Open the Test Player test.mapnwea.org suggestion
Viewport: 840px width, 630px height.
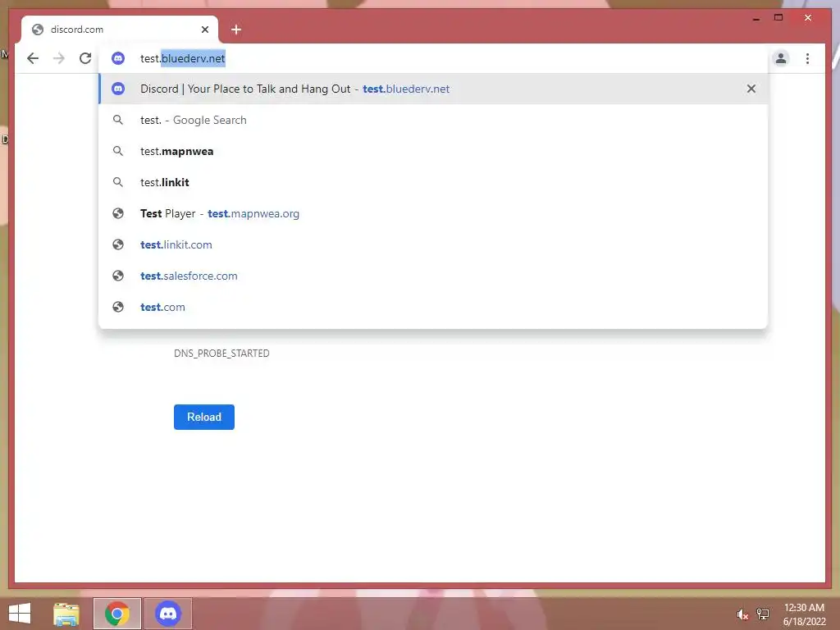tap(433, 213)
